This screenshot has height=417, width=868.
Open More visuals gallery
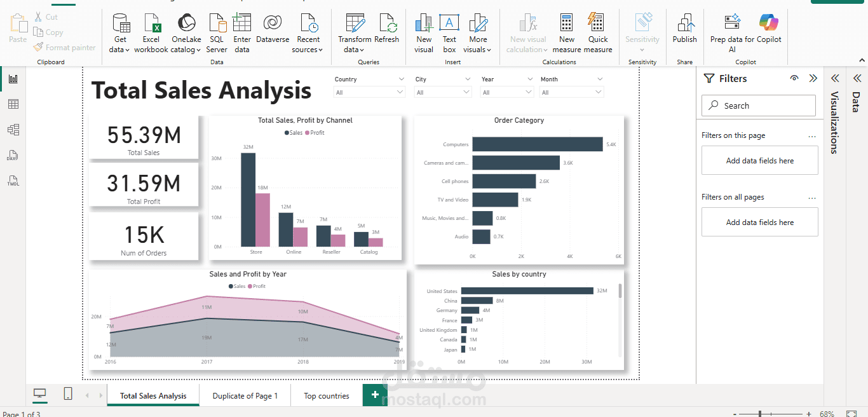pos(478,33)
